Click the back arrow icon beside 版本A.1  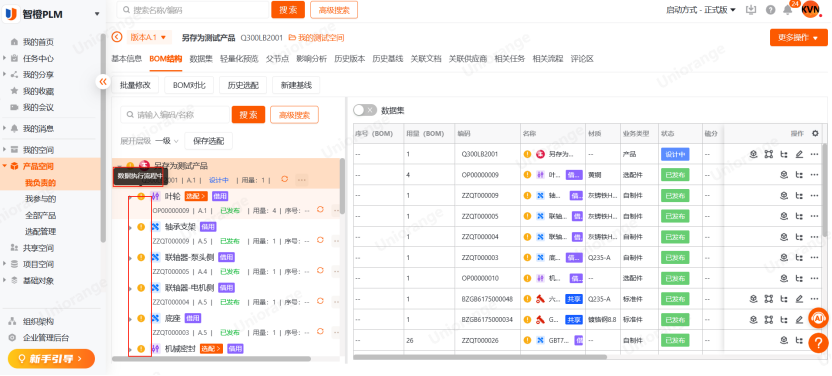point(117,37)
